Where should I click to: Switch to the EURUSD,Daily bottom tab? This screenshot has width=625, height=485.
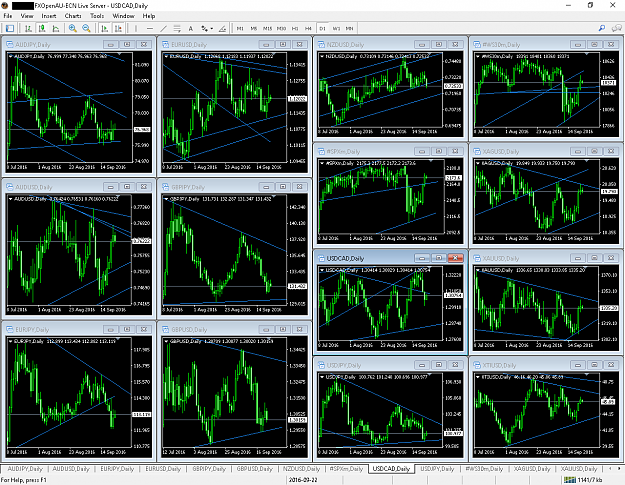pos(163,469)
